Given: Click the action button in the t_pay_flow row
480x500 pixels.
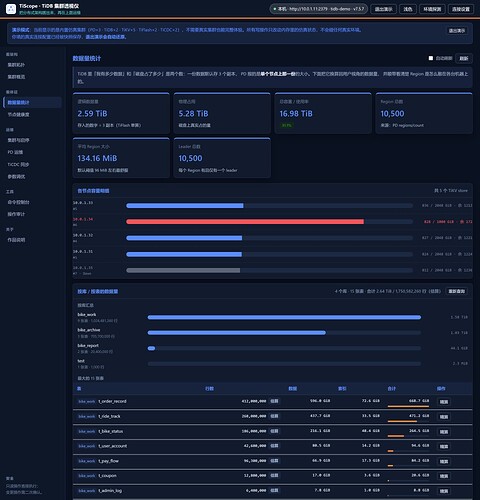Looking at the screenshot, I should [444, 461].
